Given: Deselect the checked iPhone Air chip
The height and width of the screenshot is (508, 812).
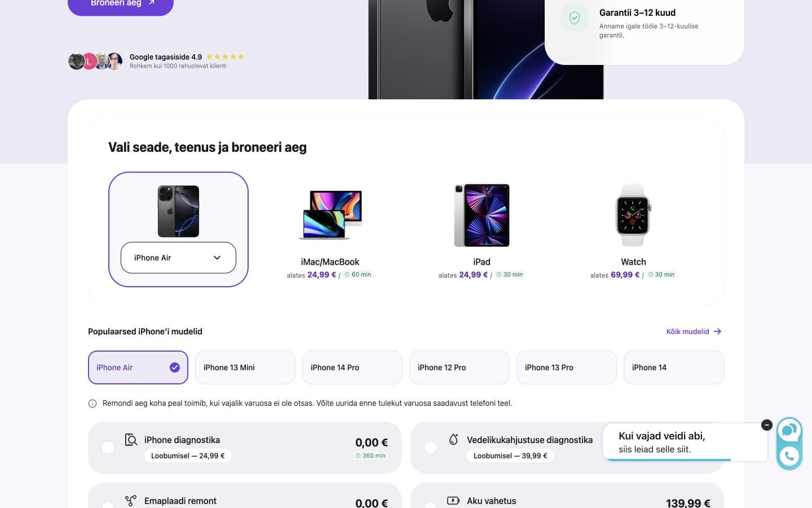Looking at the screenshot, I should click(x=138, y=367).
